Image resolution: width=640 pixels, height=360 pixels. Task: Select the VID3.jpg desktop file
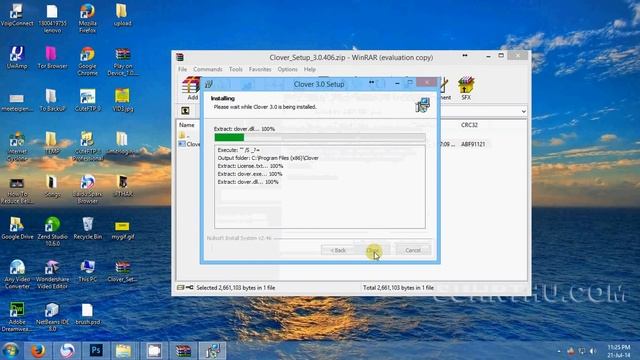[122, 100]
